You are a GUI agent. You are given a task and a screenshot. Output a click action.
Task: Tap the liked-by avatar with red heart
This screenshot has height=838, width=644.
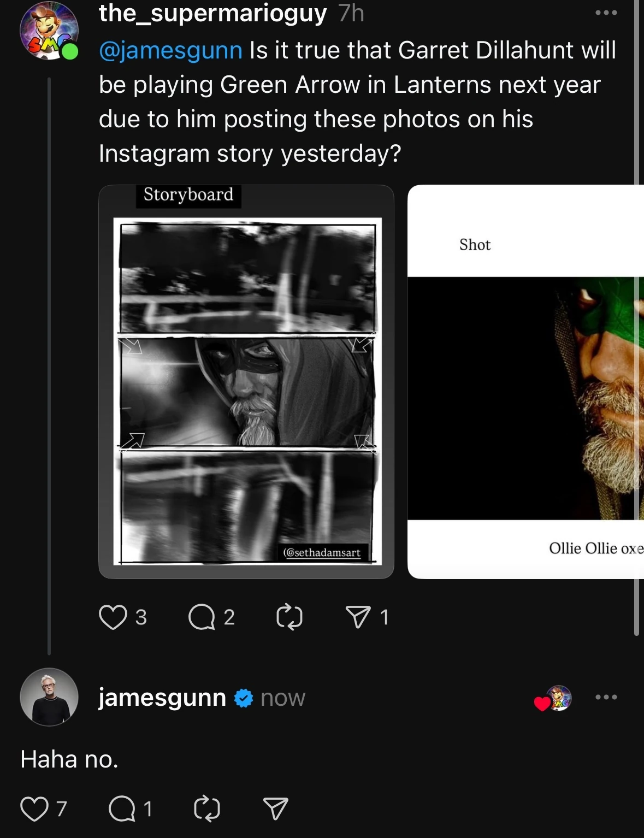click(554, 698)
